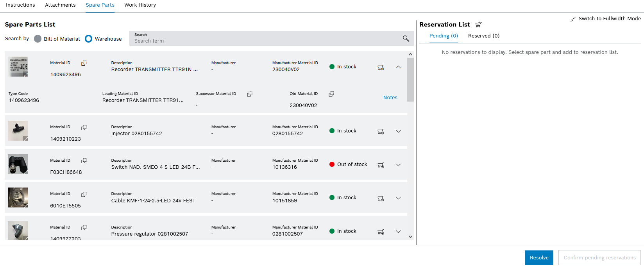Select Warehouse search option
Viewport: 644px width, 268px height.
click(x=89, y=39)
